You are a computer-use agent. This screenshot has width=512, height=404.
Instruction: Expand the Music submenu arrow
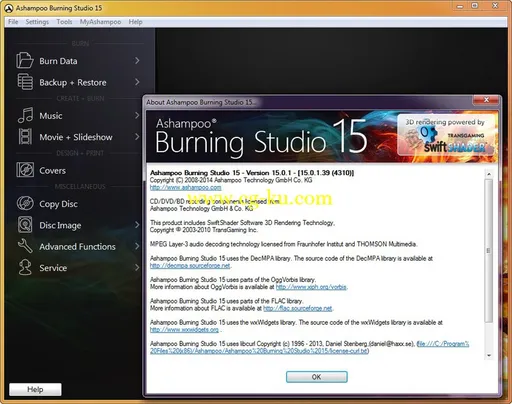pyautogui.click(x=137, y=115)
